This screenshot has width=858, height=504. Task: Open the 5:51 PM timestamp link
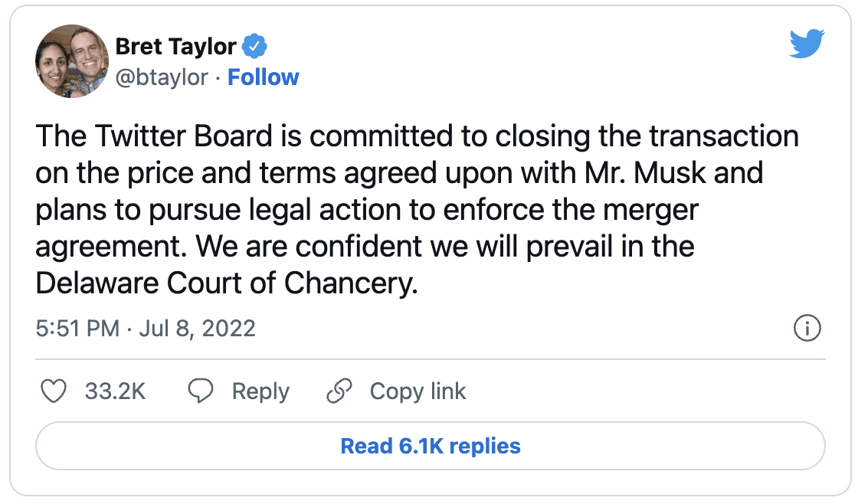[77, 329]
